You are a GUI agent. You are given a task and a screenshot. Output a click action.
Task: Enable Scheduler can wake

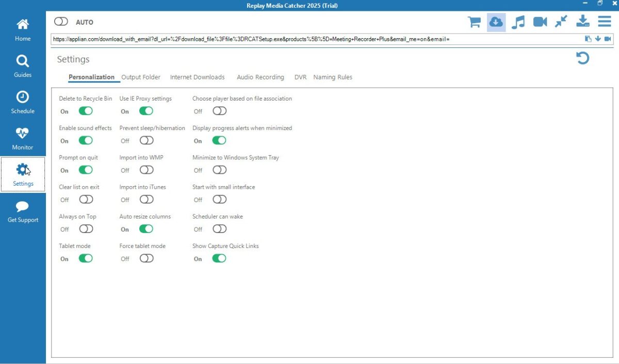point(219,229)
